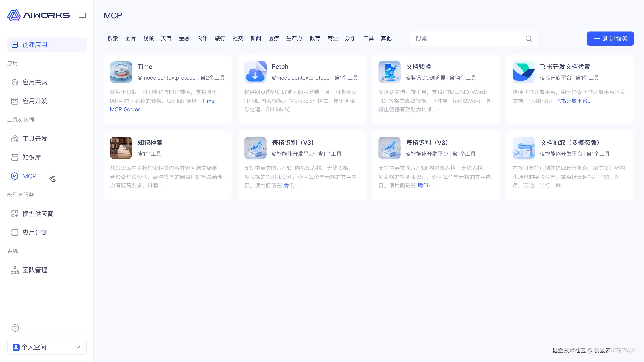Viewport: 644px width, 362px height.
Task: Open the Fetch cloud download icon
Action: tap(255, 72)
